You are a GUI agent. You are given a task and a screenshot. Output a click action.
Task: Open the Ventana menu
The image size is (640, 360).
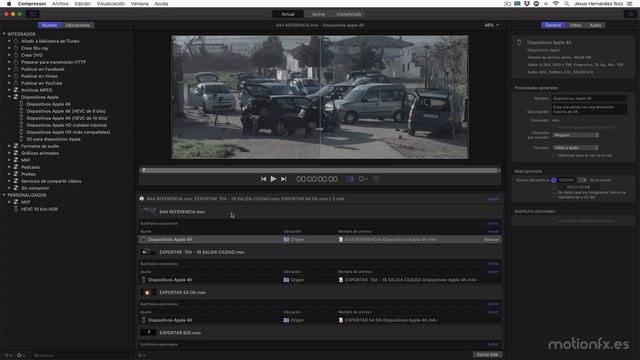point(140,4)
